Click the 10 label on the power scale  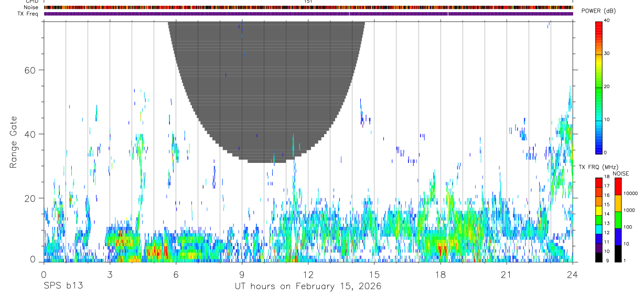(606, 120)
